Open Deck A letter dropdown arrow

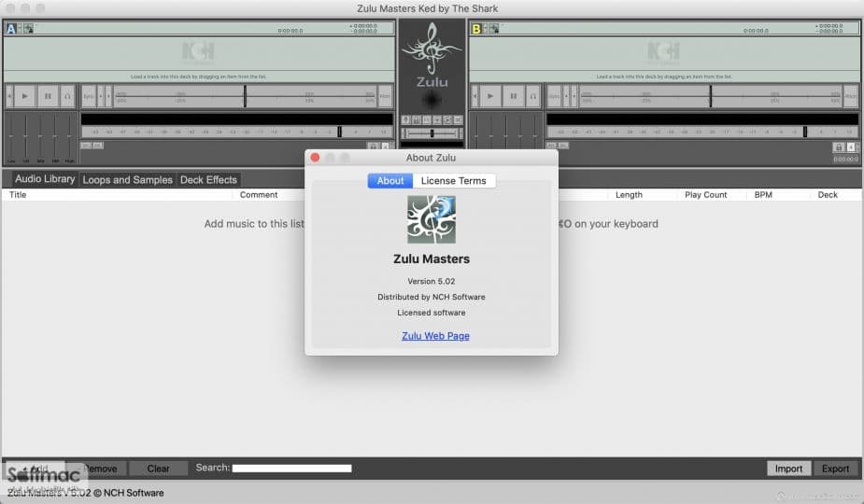20,28
